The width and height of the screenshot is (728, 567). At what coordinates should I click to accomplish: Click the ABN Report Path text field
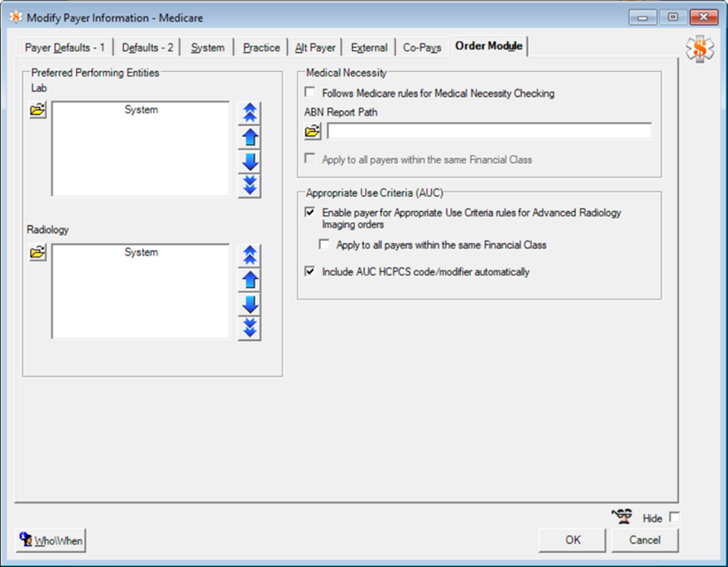coord(489,131)
